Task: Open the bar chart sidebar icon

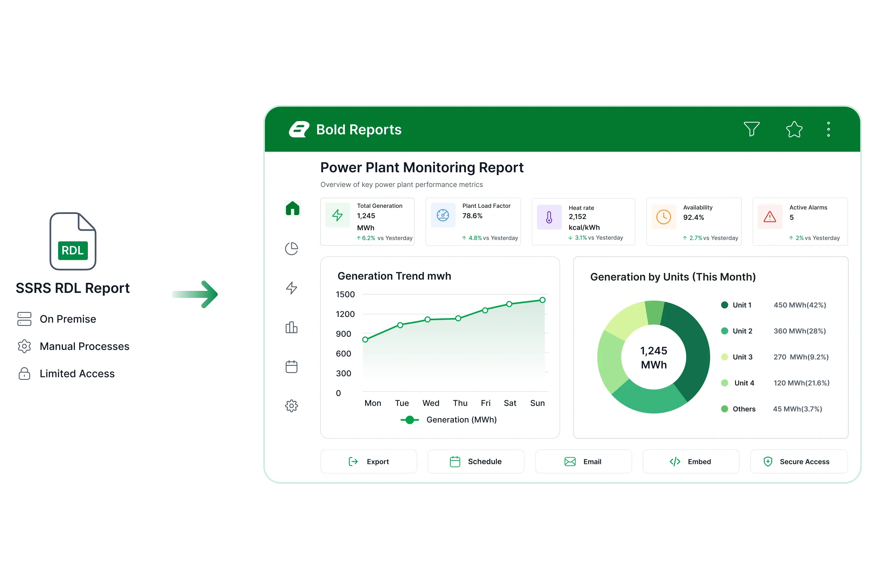Action: click(x=291, y=327)
